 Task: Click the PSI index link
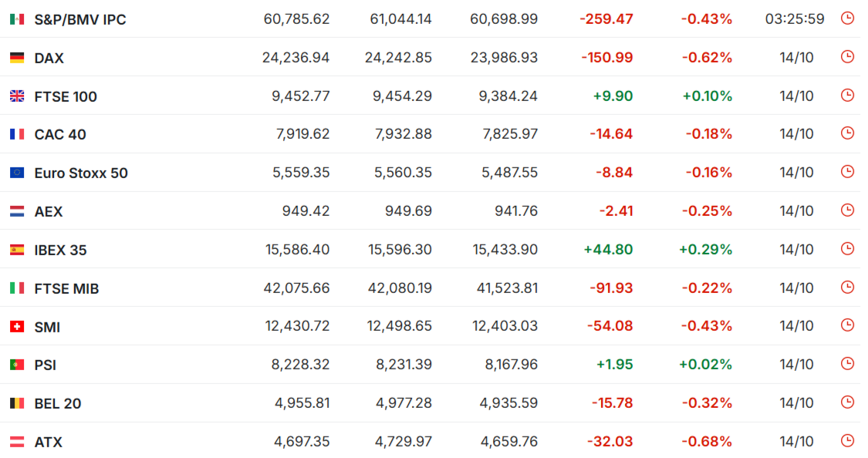46,365
